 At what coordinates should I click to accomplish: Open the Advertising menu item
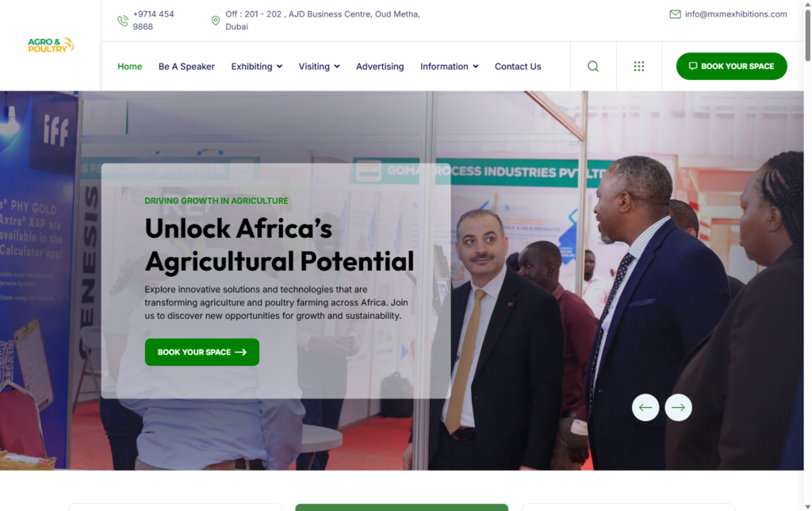pyautogui.click(x=380, y=67)
